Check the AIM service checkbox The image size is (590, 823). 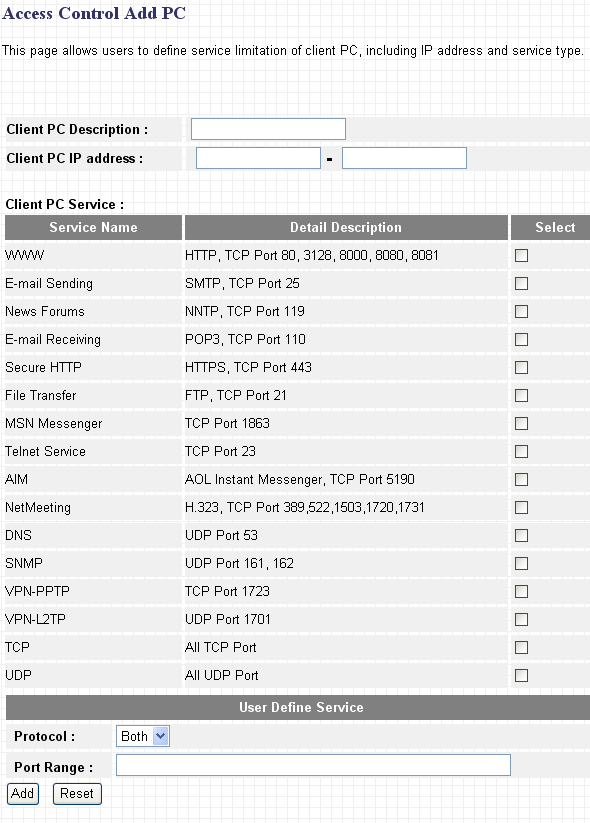(521, 479)
